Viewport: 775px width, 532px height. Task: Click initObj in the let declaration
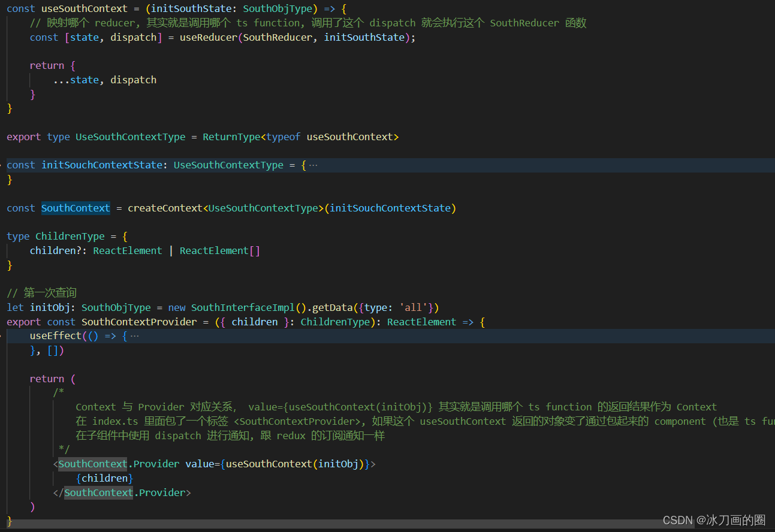[x=50, y=307]
